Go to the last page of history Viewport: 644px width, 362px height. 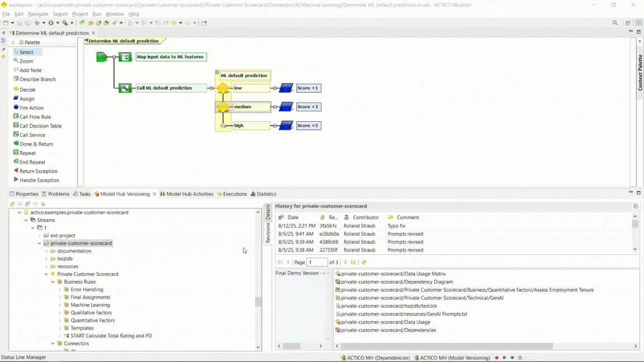(x=354, y=262)
